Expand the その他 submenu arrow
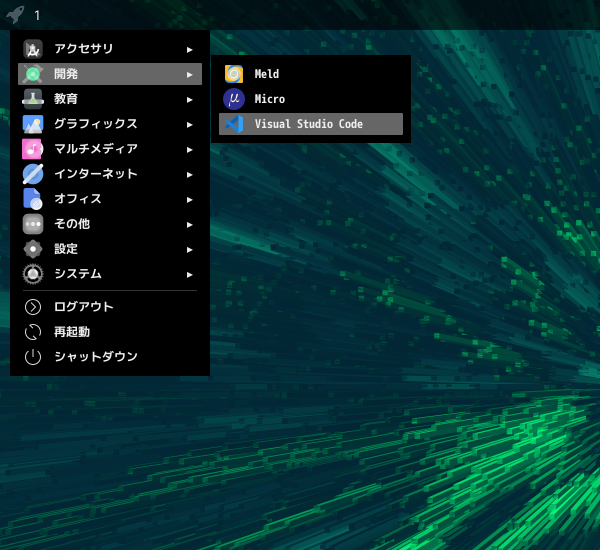The image size is (600, 550). [189, 225]
